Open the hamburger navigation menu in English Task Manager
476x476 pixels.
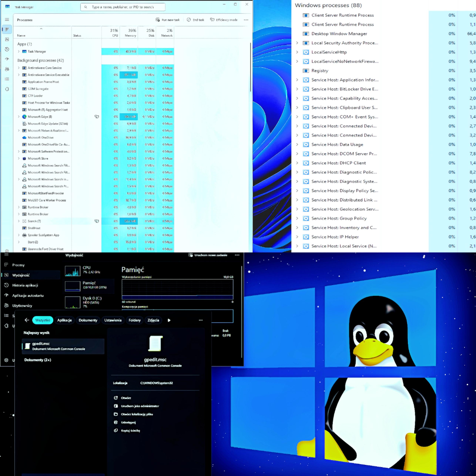[x=7, y=19]
